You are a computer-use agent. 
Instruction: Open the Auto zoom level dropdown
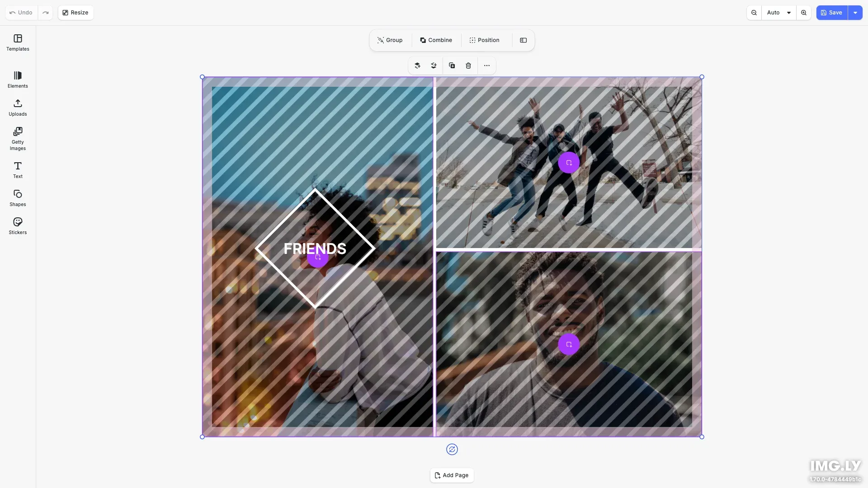(x=779, y=13)
